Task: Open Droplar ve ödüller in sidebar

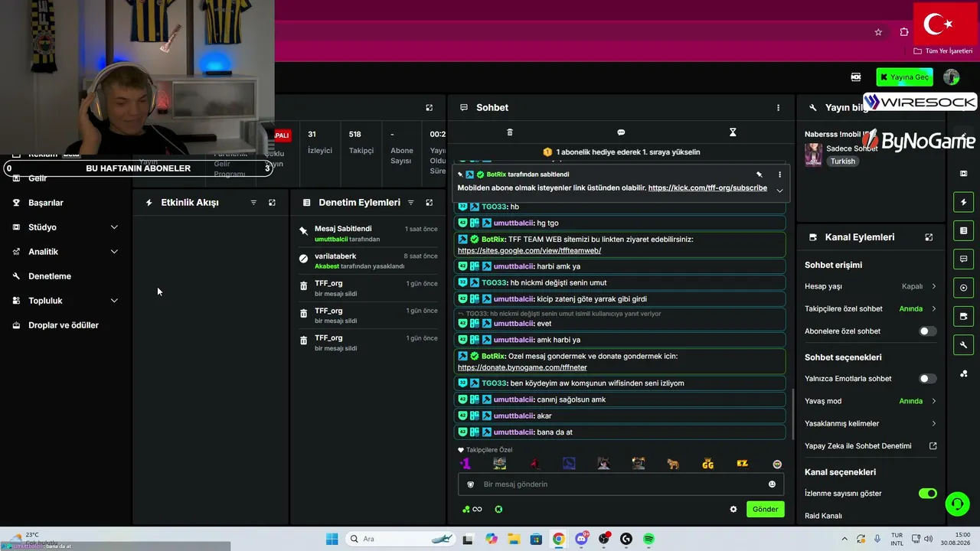Action: click(64, 325)
